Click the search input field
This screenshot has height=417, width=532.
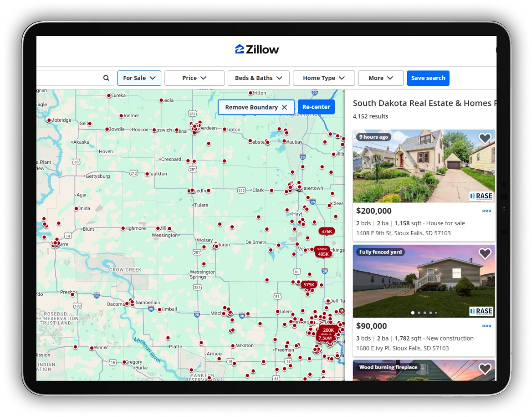(x=74, y=78)
